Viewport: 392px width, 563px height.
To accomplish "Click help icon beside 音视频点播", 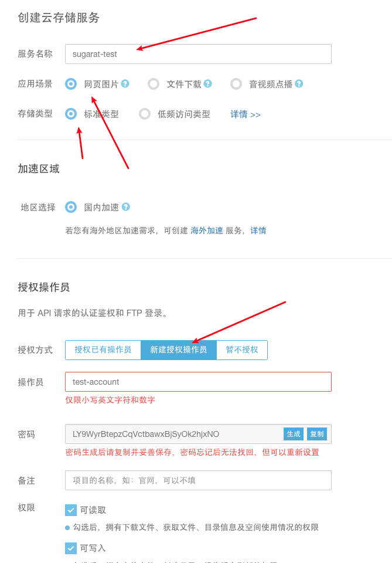I will [x=299, y=84].
